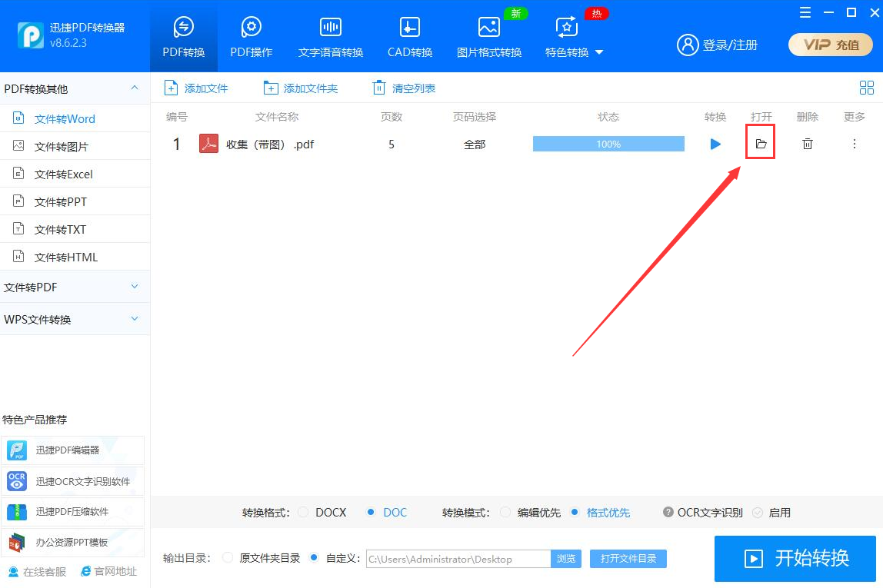Click the 登录/注册 user avatar icon

(x=688, y=45)
